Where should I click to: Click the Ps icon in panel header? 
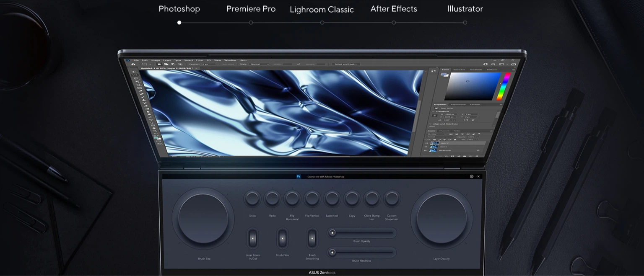[x=299, y=176]
